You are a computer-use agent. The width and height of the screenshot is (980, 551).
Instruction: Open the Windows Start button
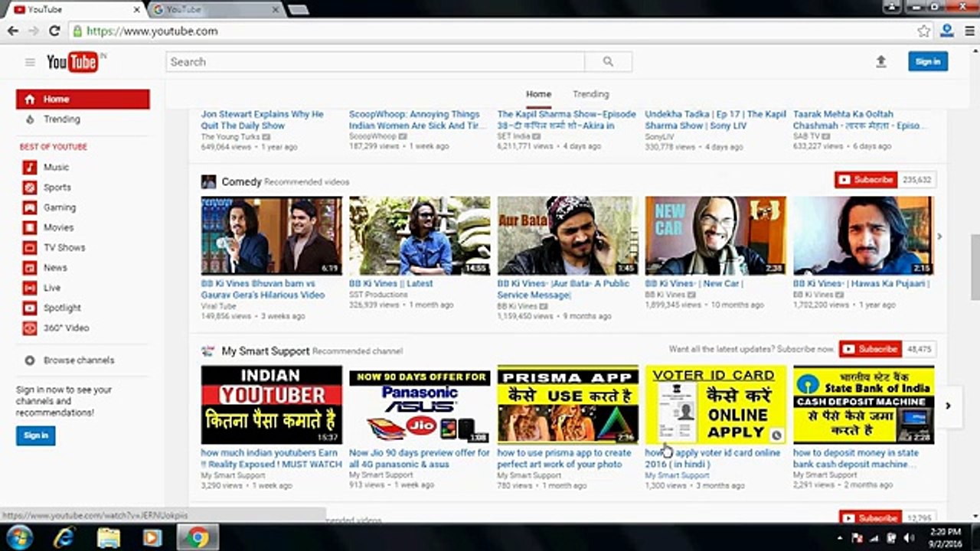pyautogui.click(x=18, y=537)
